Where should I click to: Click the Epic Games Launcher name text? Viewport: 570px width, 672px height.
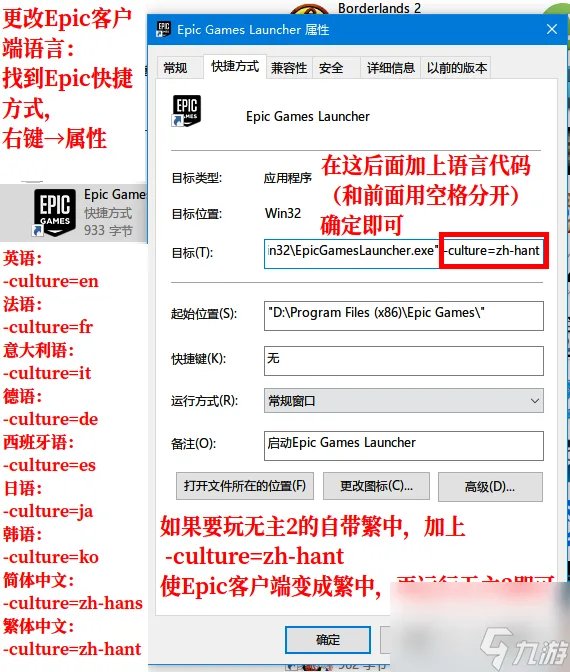pos(308,117)
